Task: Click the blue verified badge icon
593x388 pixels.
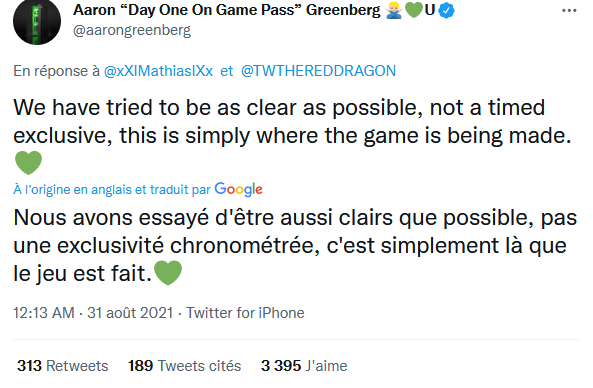Action: pos(447,10)
